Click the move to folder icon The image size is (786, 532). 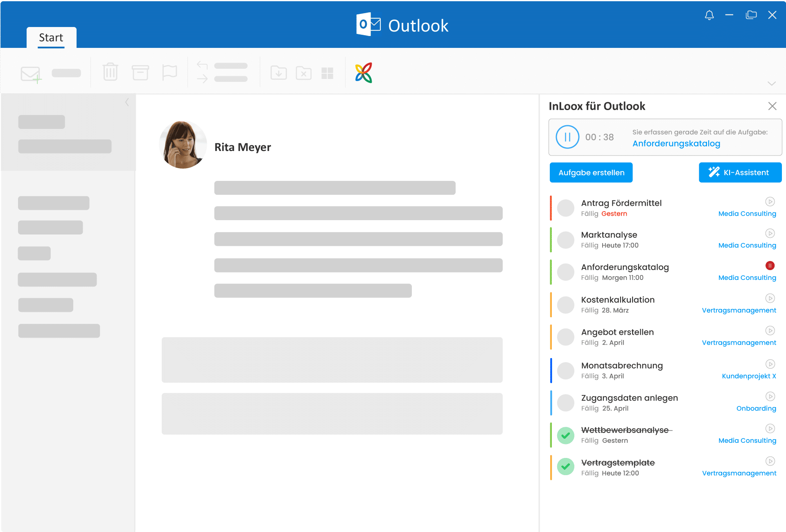(278, 73)
